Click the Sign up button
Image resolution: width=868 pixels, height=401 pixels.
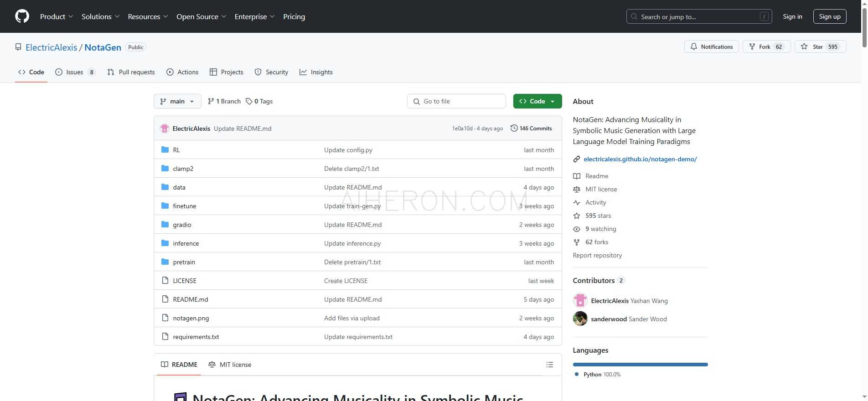point(830,16)
